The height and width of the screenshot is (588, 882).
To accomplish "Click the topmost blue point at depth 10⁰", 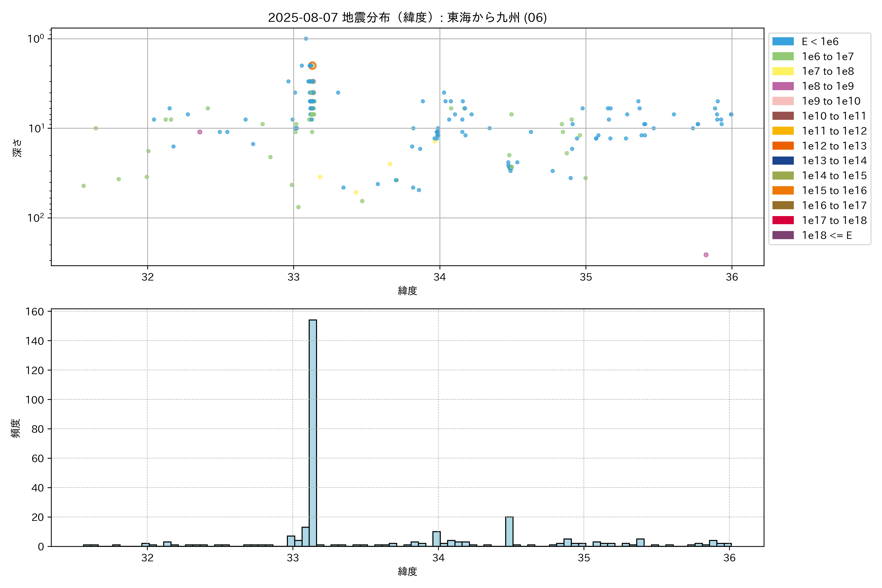I will coord(306,39).
